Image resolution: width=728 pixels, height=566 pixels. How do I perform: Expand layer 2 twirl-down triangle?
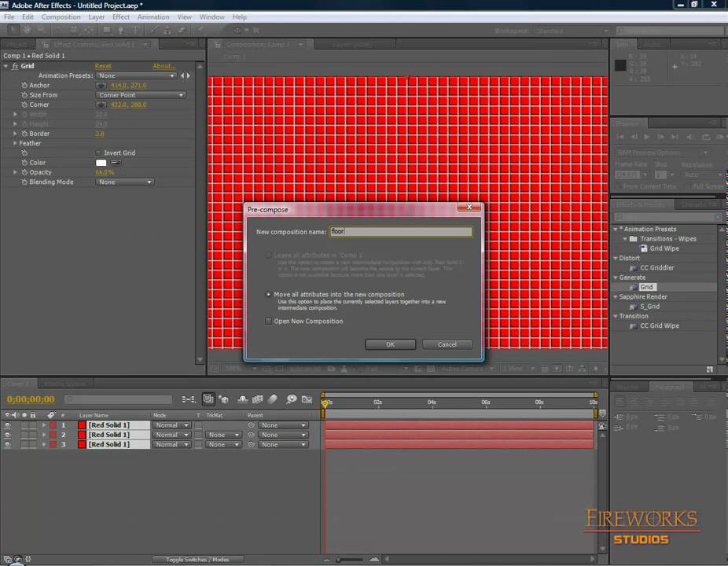click(44, 435)
